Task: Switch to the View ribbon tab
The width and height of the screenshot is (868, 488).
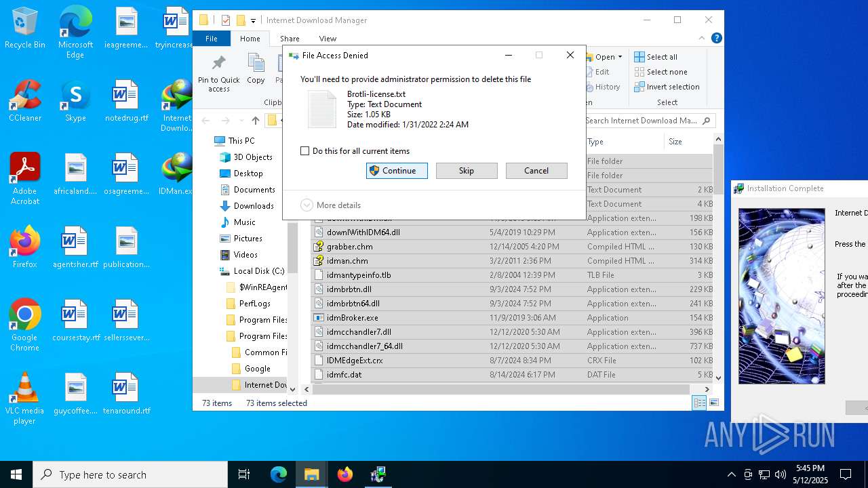Action: (x=328, y=39)
